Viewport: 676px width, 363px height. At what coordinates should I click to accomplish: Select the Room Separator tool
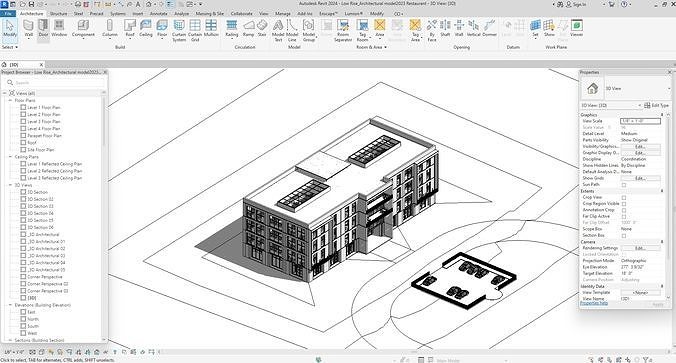point(343,31)
